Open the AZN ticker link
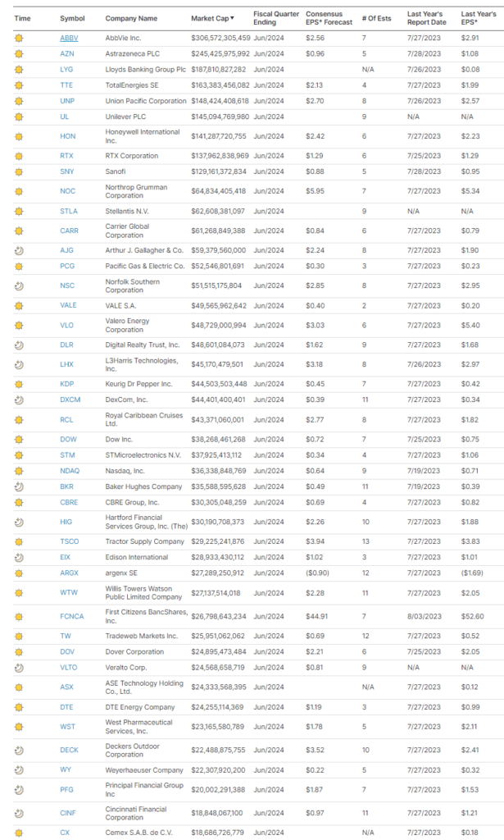This screenshot has width=504, height=840. point(67,53)
